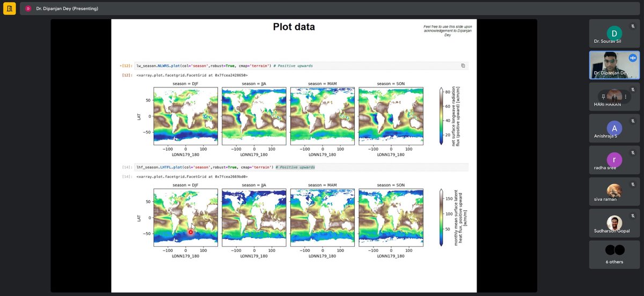Select radha sree avatar
This screenshot has width=644, height=296.
point(614,159)
